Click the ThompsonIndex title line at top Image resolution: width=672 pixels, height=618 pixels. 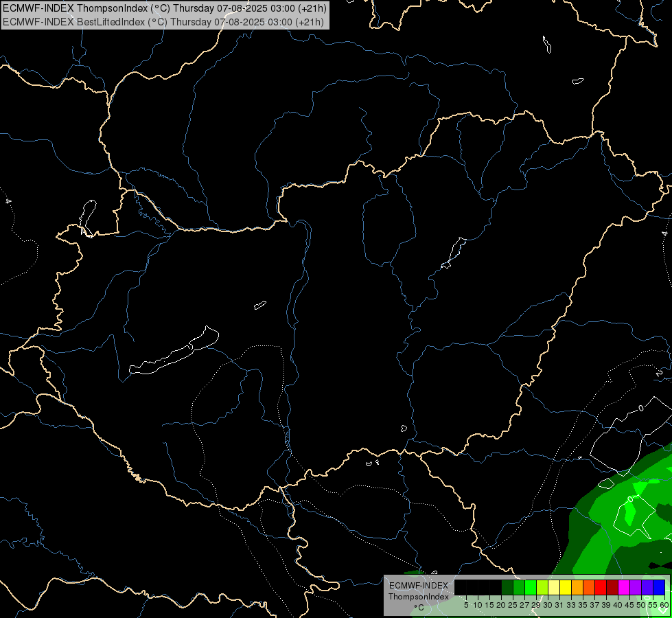tap(165, 8)
